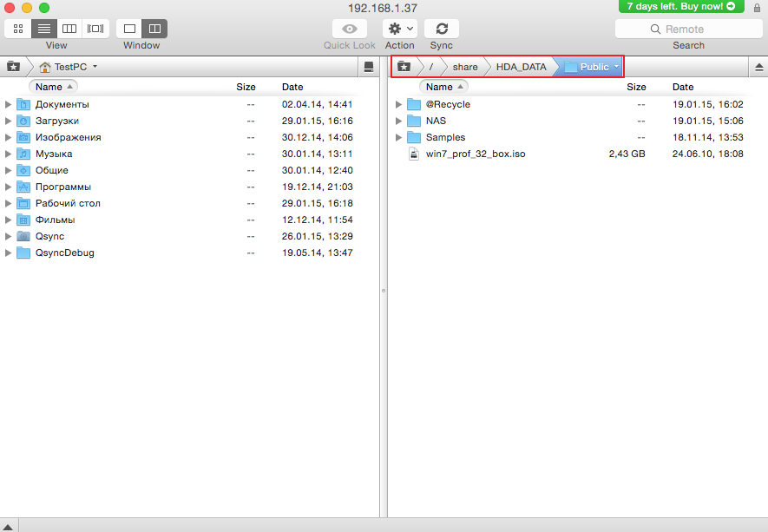
Task: Go to 'HDA_DATA' in path bar
Action: tap(522, 67)
